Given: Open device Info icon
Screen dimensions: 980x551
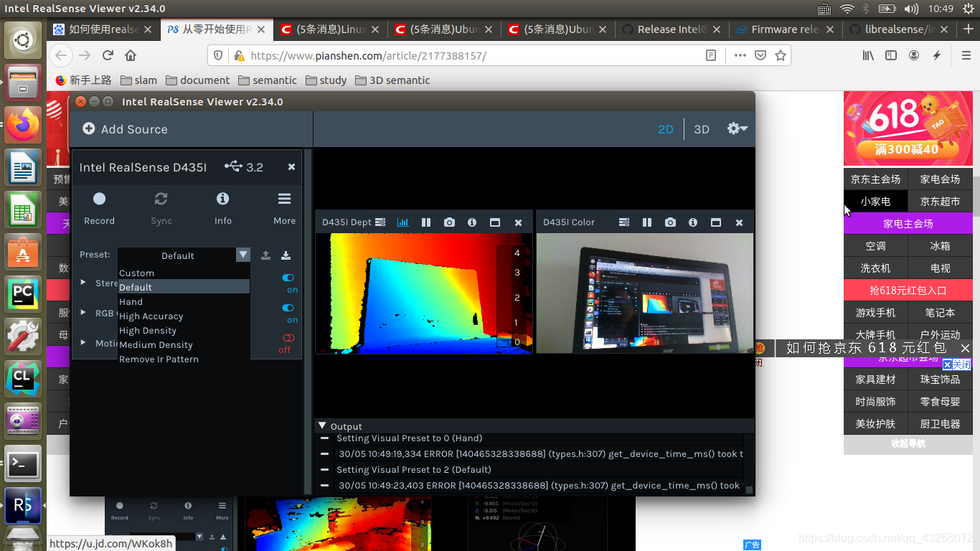Looking at the screenshot, I should coord(223,199).
